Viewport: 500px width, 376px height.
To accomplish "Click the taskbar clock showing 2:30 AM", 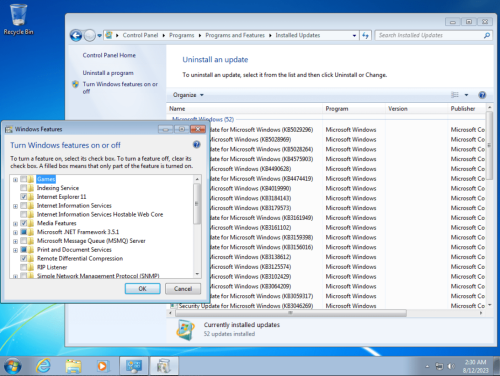I will point(475,366).
